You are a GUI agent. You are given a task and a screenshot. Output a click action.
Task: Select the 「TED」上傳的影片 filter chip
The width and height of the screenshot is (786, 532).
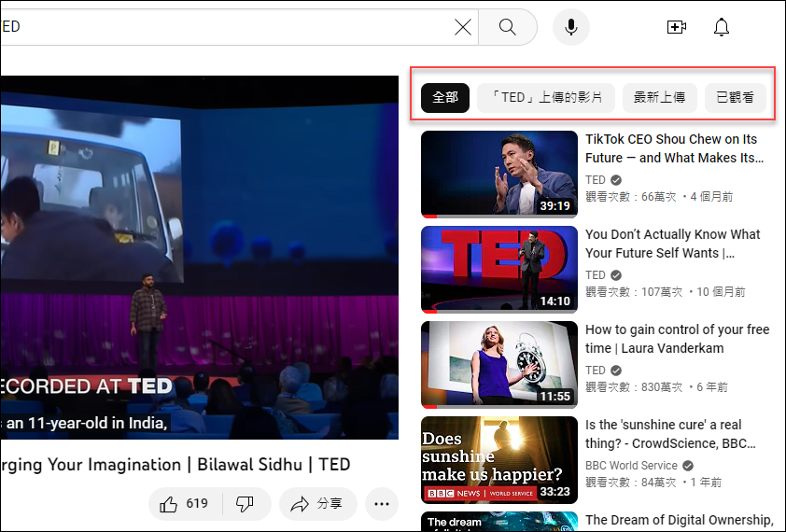pyautogui.click(x=546, y=97)
